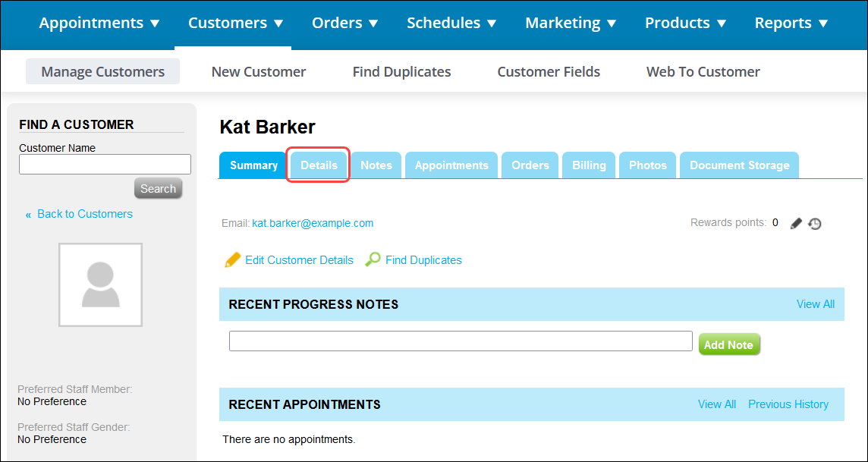Click the Find Duplicates link beside the magnifier

click(x=423, y=260)
